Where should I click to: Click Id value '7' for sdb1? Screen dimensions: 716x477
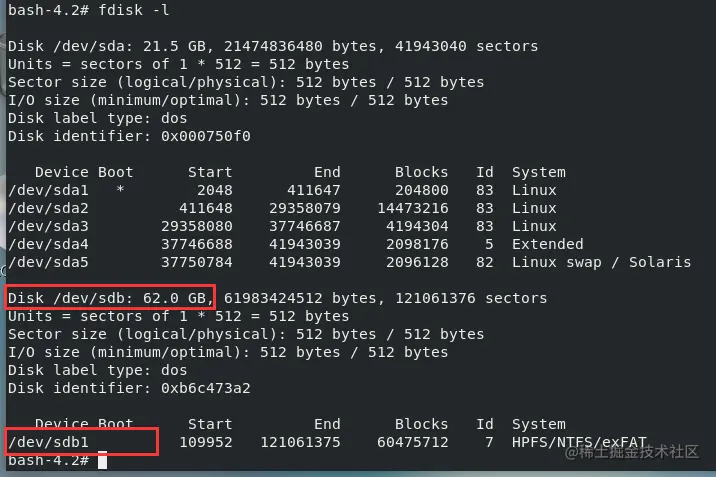[x=489, y=442]
